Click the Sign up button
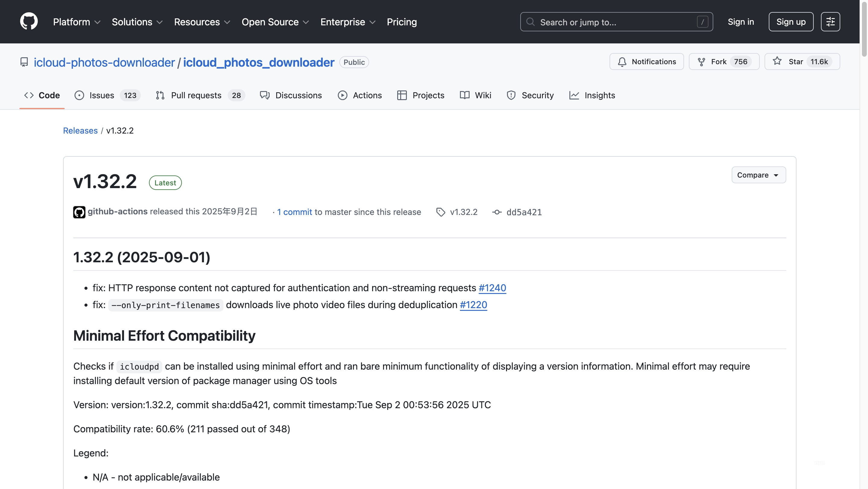Image resolution: width=868 pixels, height=489 pixels. coord(790,22)
